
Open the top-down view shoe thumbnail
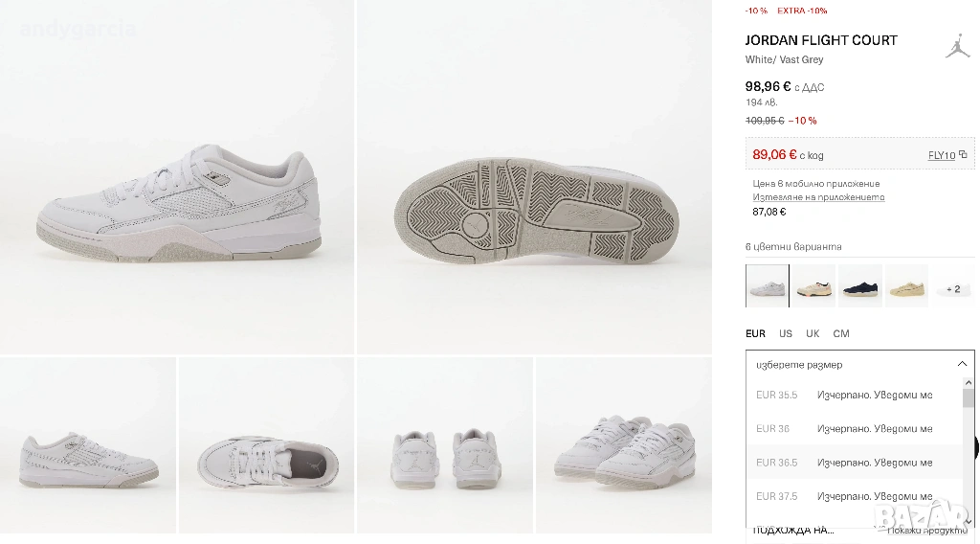[266, 445]
